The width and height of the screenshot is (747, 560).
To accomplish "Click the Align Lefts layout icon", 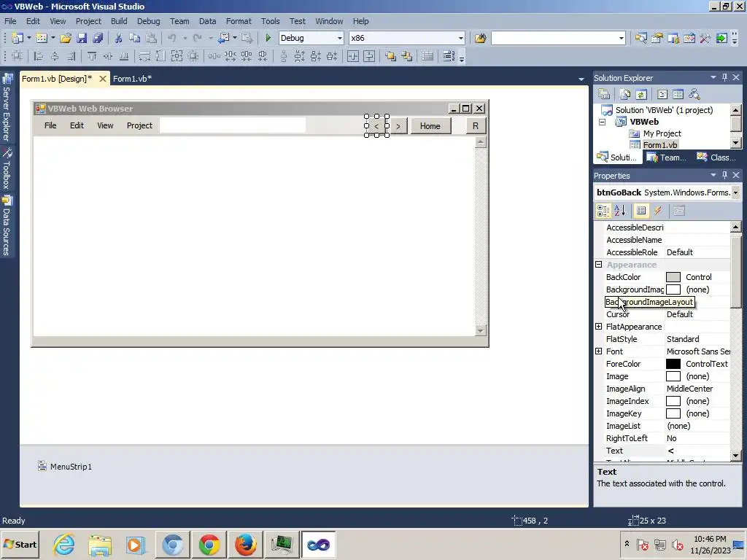I will [38, 57].
